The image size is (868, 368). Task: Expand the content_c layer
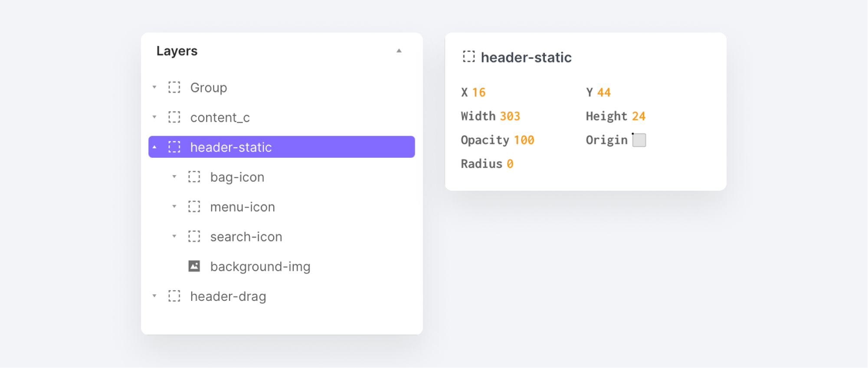[x=154, y=117]
